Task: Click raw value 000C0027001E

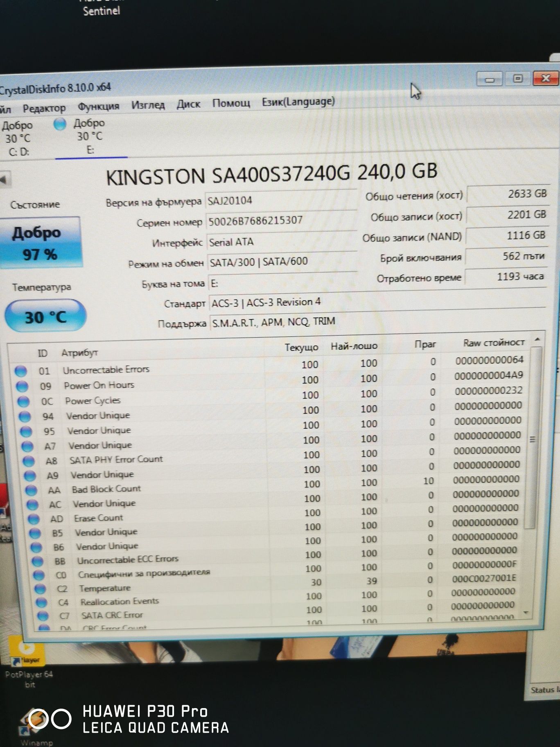Action: tap(484, 578)
